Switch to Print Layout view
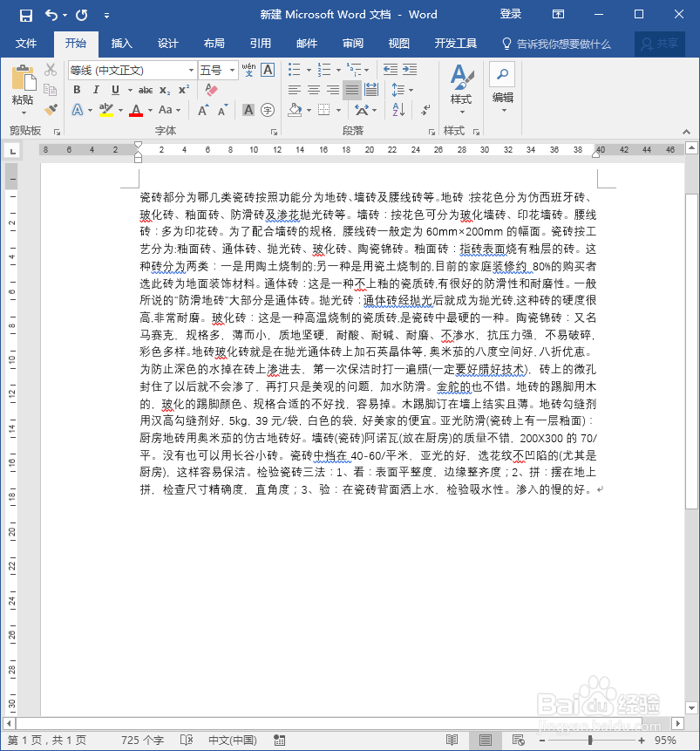Viewport: 700px width, 751px height. pos(486,740)
